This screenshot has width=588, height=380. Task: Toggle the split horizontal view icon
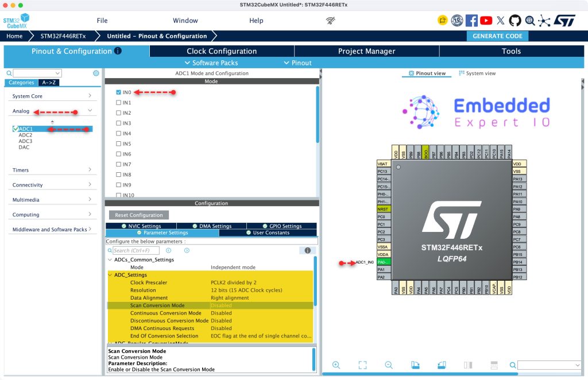[x=494, y=365]
